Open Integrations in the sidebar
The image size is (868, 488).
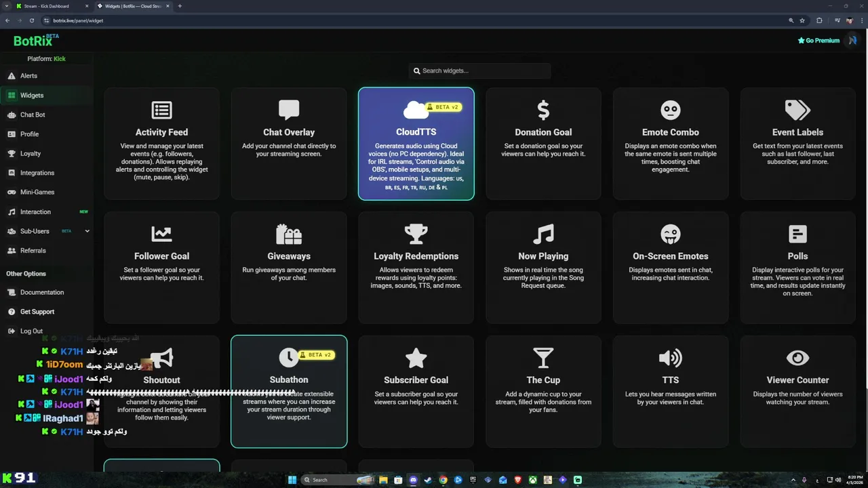click(47, 173)
